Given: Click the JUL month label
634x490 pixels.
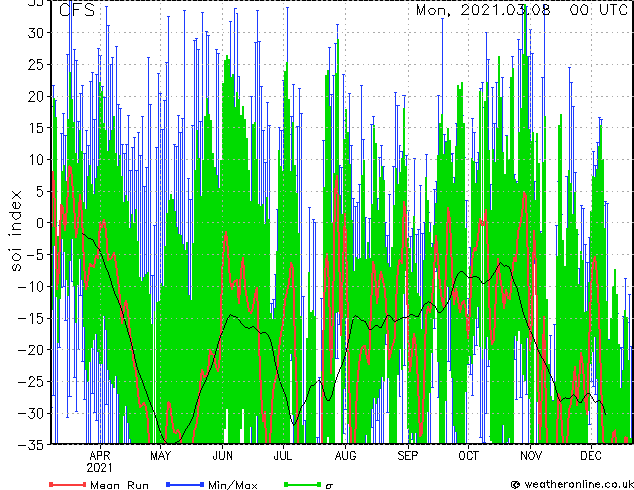Looking at the screenshot, I should click(x=283, y=456).
